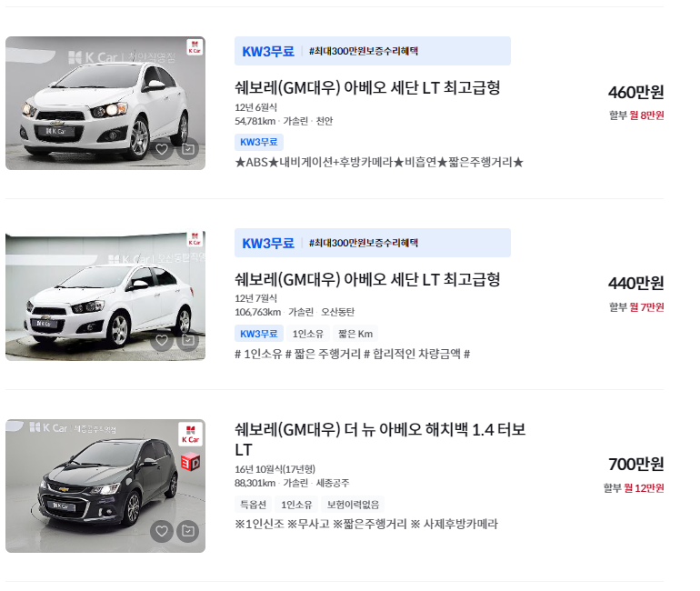Click #최대300만원보증수리혜택 text on 440만원 listing

(x=364, y=243)
